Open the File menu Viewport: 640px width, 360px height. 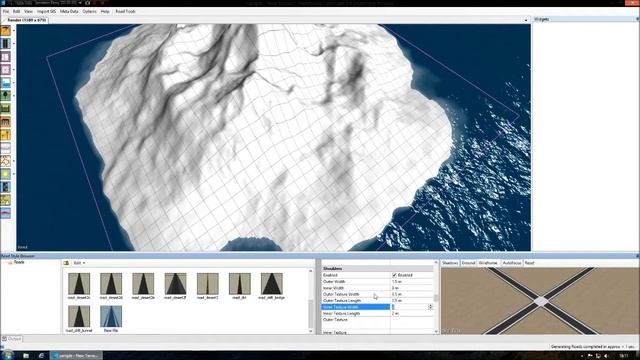[x=6, y=11]
